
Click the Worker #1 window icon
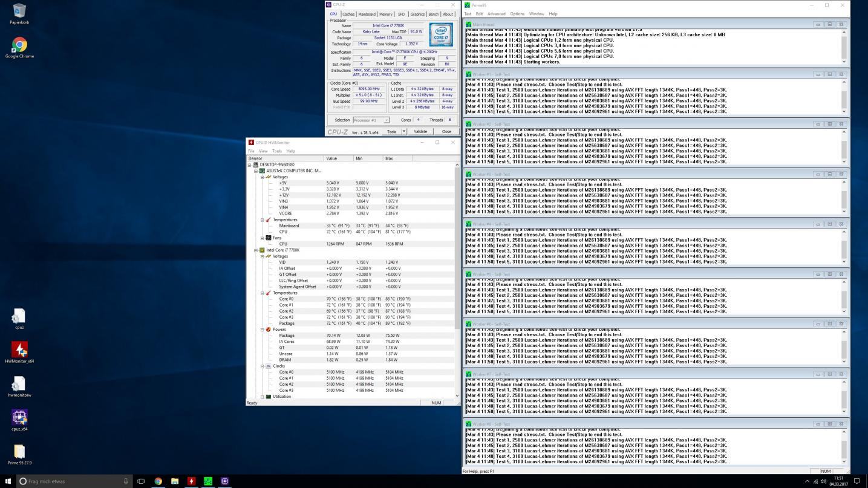coord(469,74)
